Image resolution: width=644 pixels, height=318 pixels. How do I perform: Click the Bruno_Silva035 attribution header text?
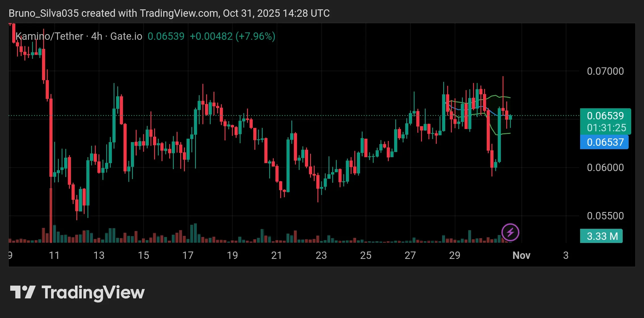point(169,13)
